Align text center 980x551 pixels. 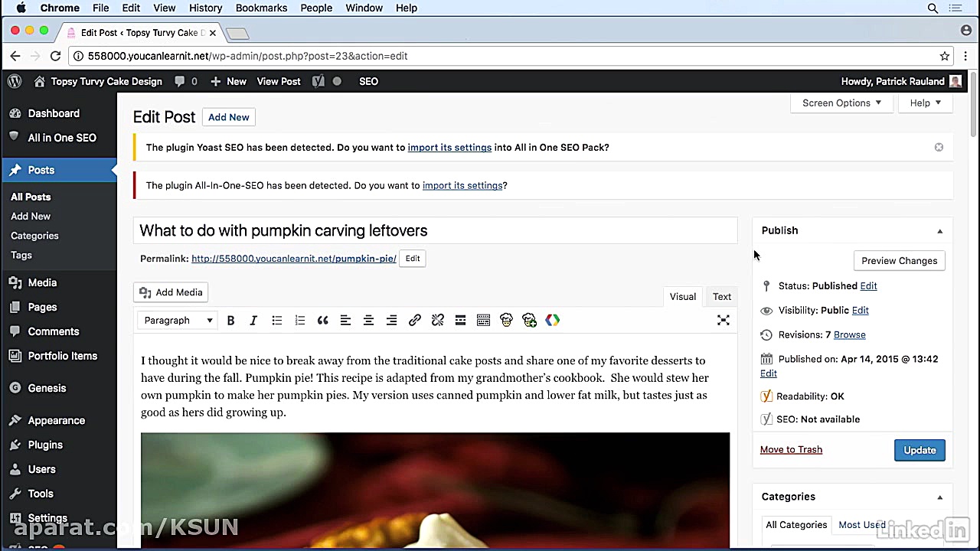pos(368,321)
